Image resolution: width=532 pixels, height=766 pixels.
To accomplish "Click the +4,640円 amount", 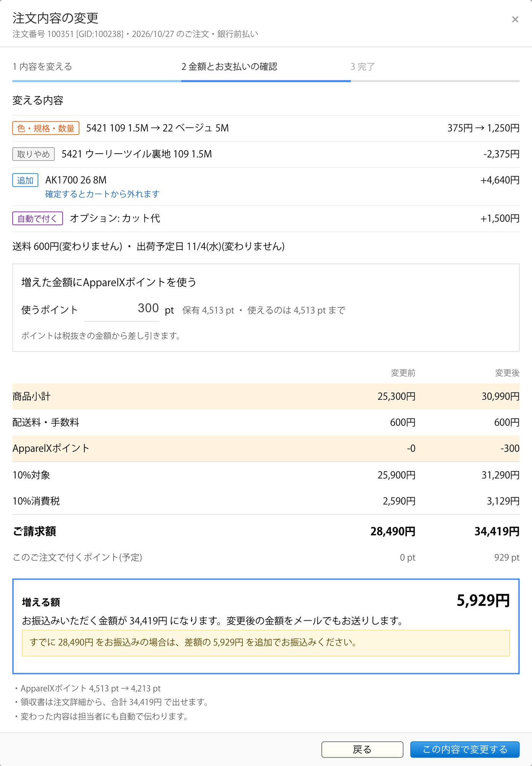I will [500, 180].
